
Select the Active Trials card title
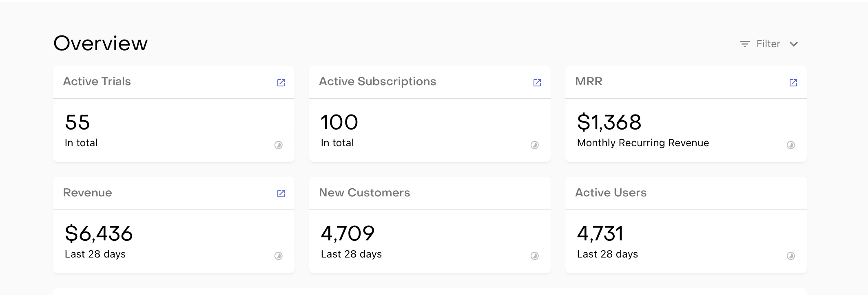(x=97, y=81)
